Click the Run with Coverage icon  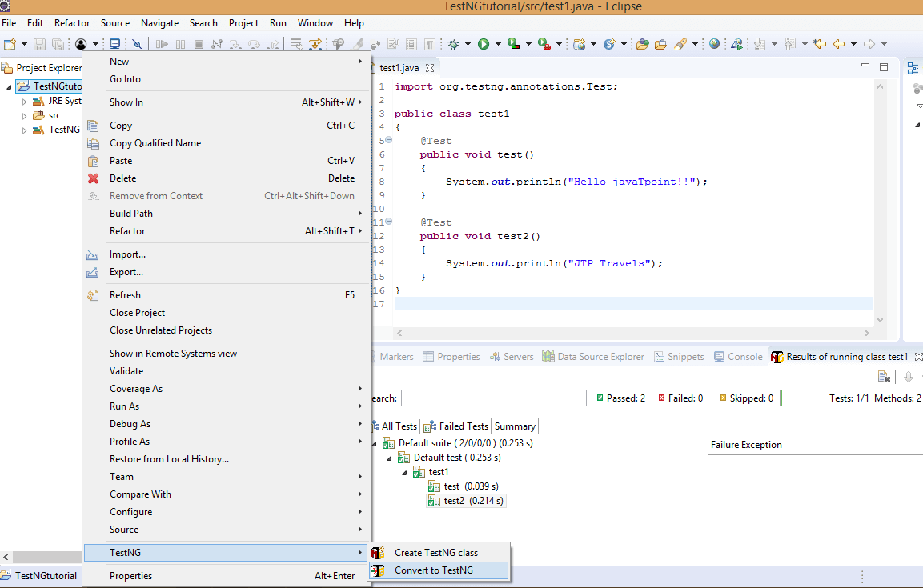click(x=513, y=44)
